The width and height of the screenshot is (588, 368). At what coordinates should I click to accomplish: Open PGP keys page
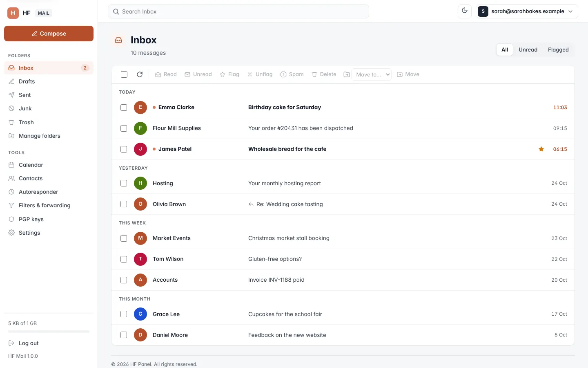click(49, 219)
